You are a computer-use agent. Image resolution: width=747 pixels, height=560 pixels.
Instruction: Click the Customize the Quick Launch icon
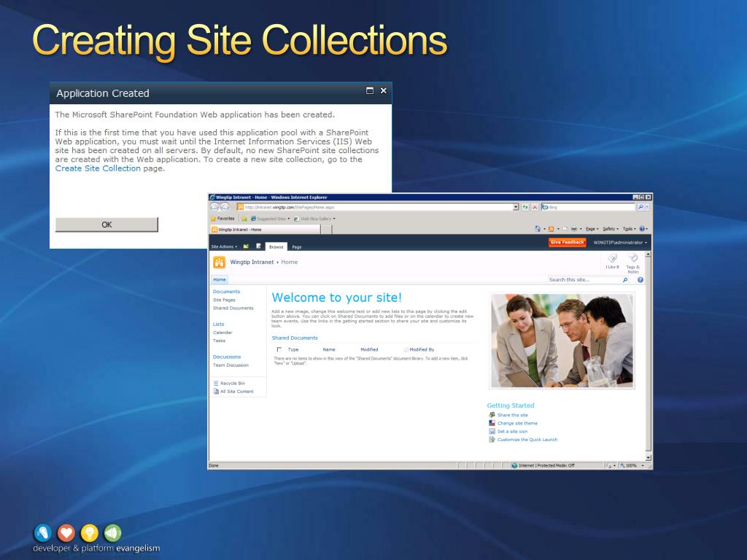pos(492,440)
